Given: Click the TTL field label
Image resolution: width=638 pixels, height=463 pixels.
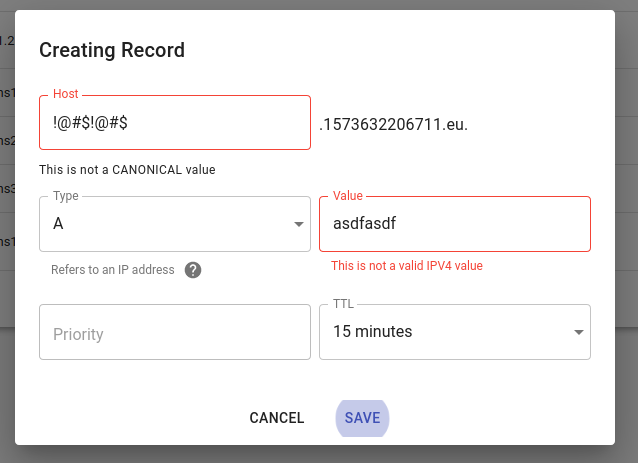Looking at the screenshot, I should click(x=343, y=304).
